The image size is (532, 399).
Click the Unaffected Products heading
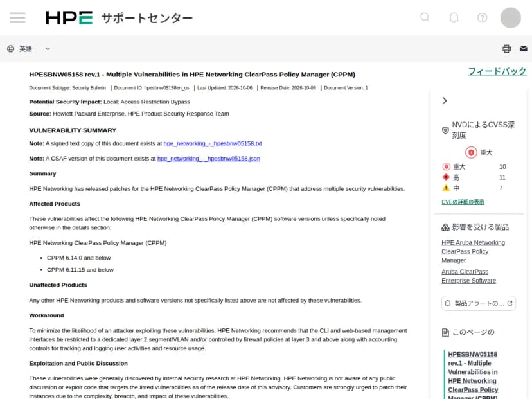point(58,285)
